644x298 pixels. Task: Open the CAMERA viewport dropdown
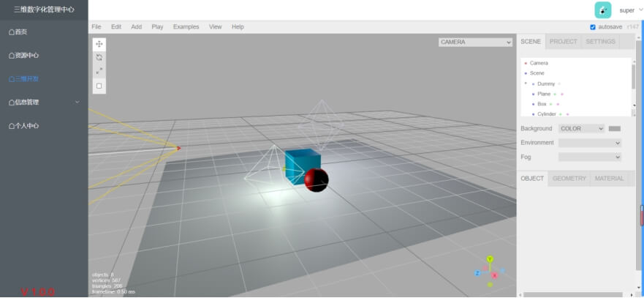(475, 42)
